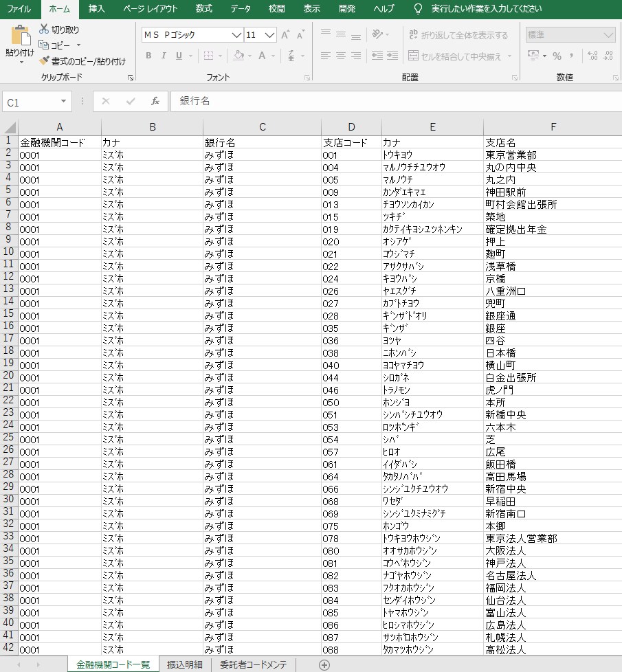The width and height of the screenshot is (622, 672).
Task: Click the Copy (コピー) icon
Action: tap(43, 45)
